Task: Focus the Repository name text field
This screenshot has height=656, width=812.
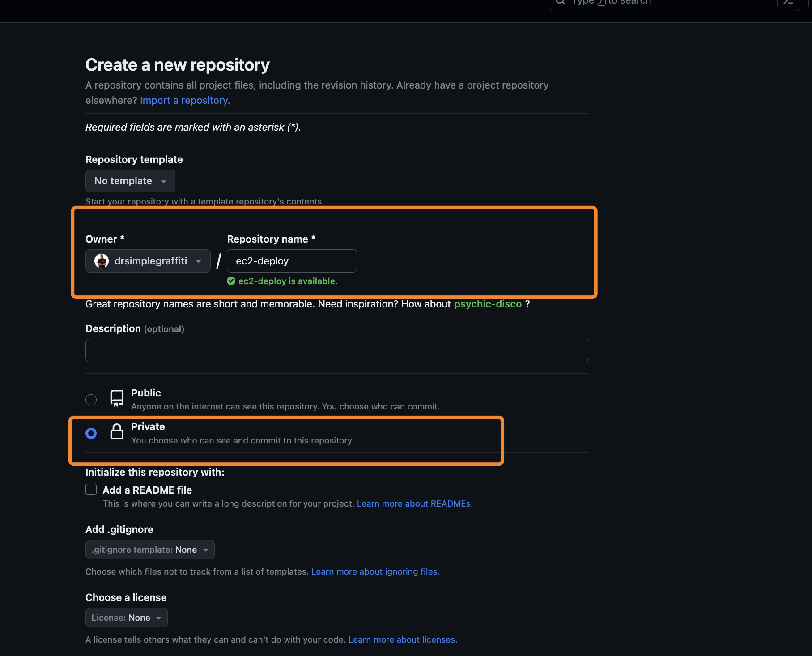Action: click(x=292, y=261)
